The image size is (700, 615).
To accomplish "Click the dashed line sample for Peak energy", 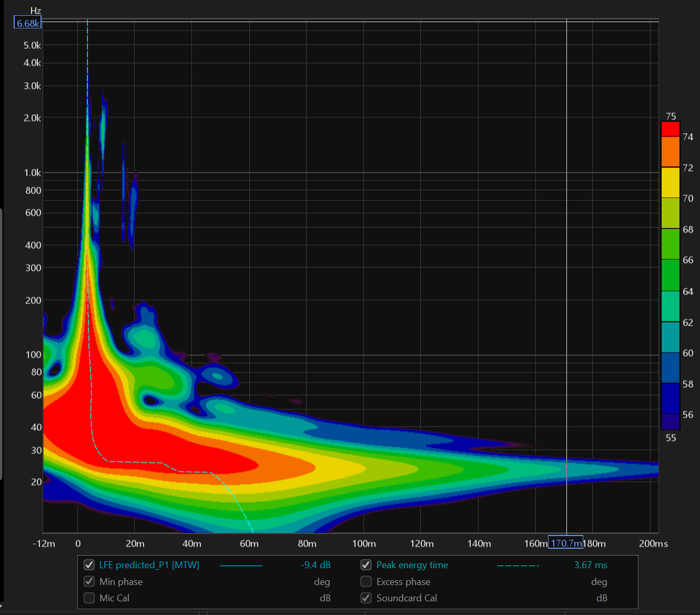I will pyautogui.click(x=518, y=566).
